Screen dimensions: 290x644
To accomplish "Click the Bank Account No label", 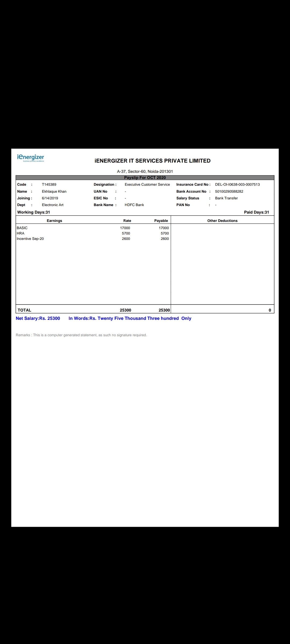I will coord(191,192).
